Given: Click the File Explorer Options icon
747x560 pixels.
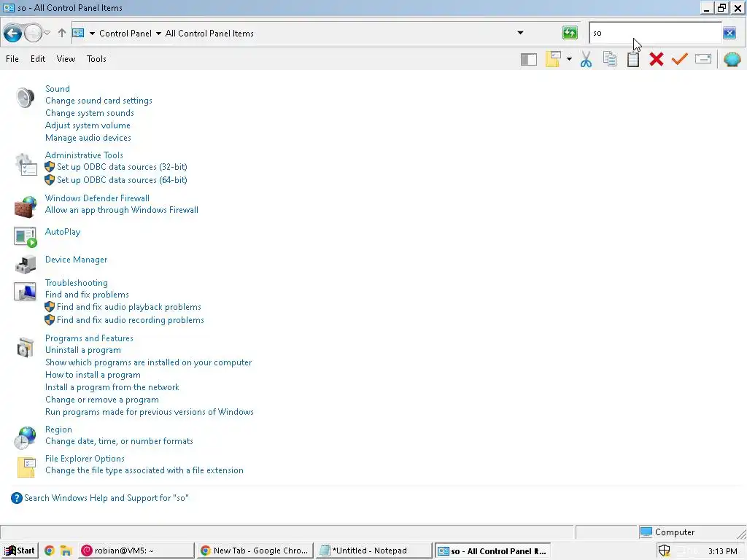Looking at the screenshot, I should point(26,467).
